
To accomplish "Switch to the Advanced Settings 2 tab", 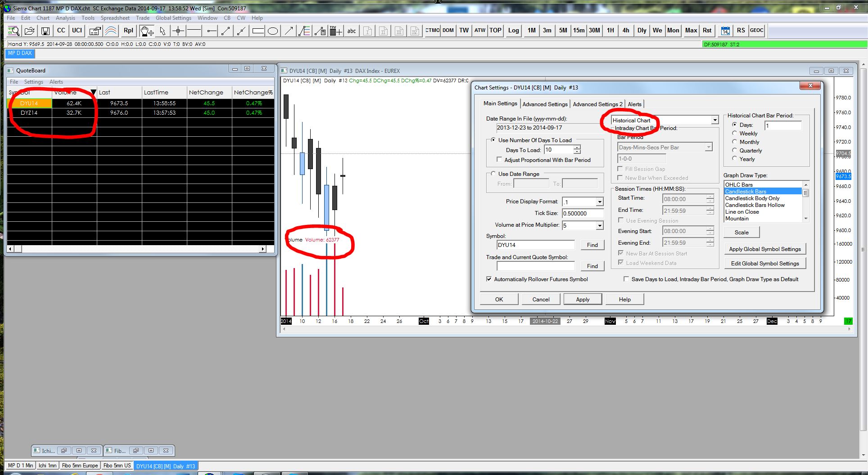I will tap(597, 104).
